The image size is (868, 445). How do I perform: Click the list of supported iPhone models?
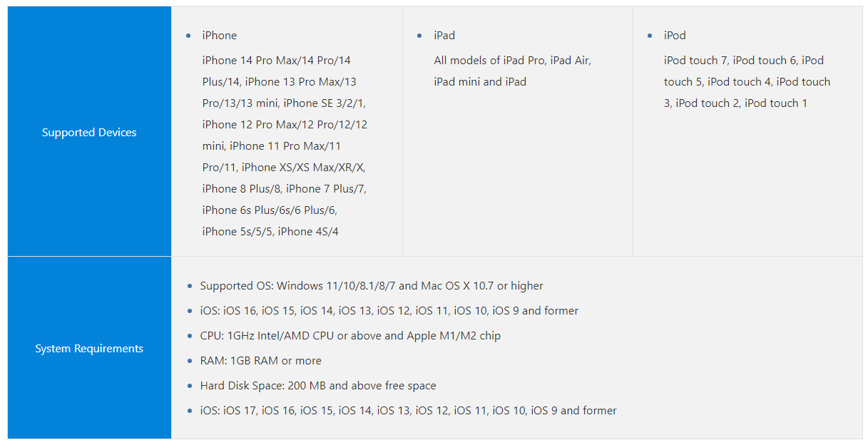click(x=285, y=145)
